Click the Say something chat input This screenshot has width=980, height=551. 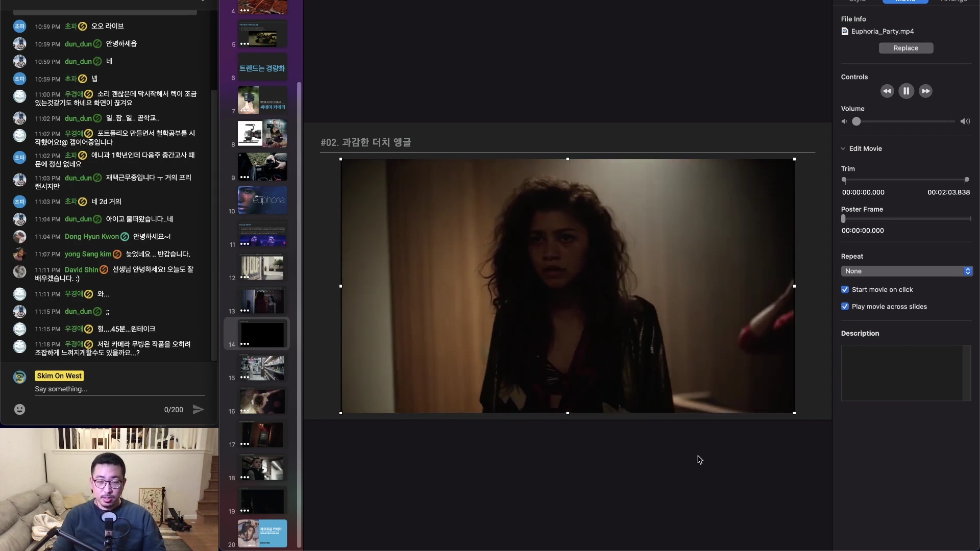pyautogui.click(x=120, y=389)
